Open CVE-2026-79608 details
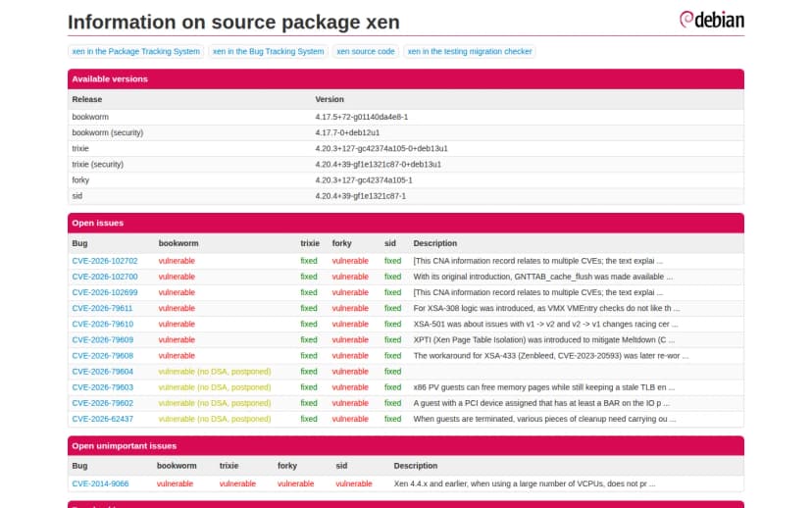Screen dimensions: 812x508 coord(103,356)
